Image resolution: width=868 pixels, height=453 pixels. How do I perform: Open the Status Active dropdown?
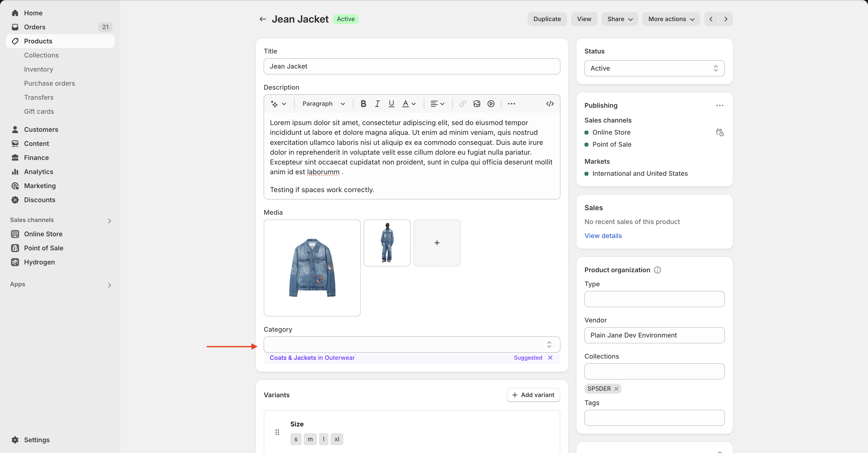(654, 68)
